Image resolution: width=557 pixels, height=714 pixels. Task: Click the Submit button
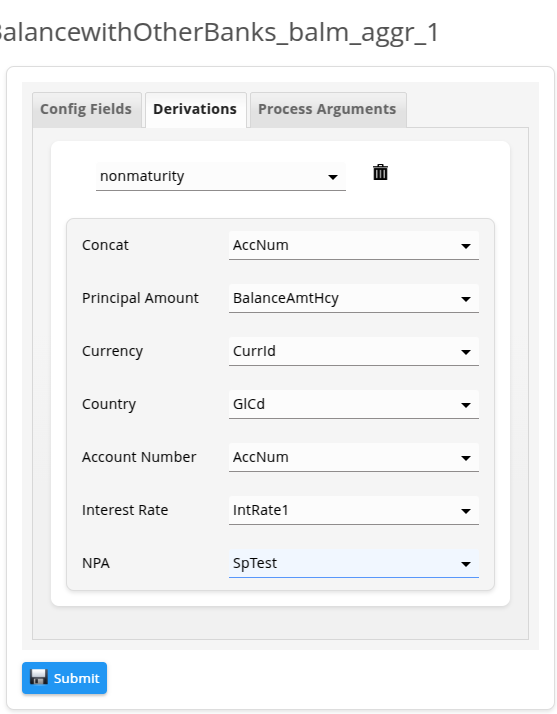tap(64, 678)
